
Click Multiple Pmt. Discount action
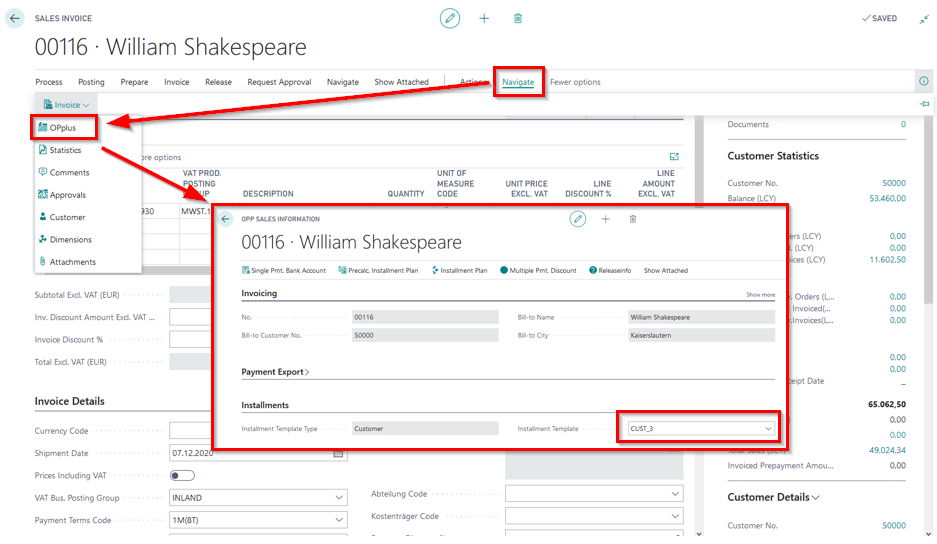(x=538, y=270)
